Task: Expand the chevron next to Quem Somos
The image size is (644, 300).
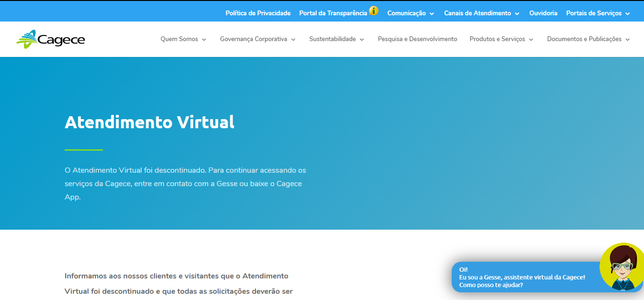Action: pyautogui.click(x=204, y=40)
